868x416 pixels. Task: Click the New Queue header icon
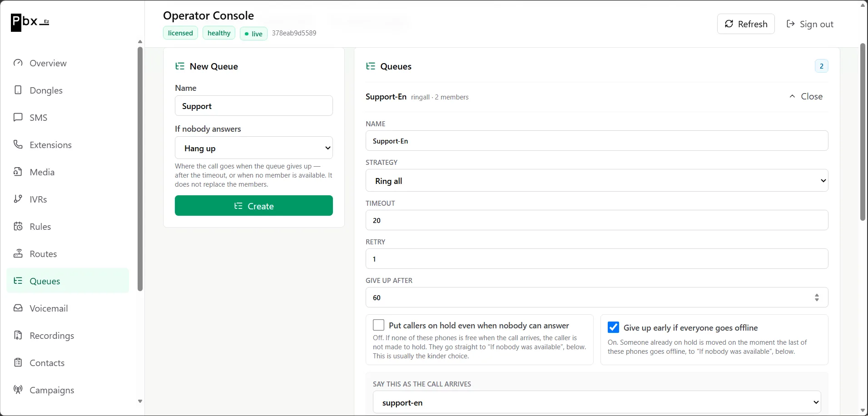point(180,66)
